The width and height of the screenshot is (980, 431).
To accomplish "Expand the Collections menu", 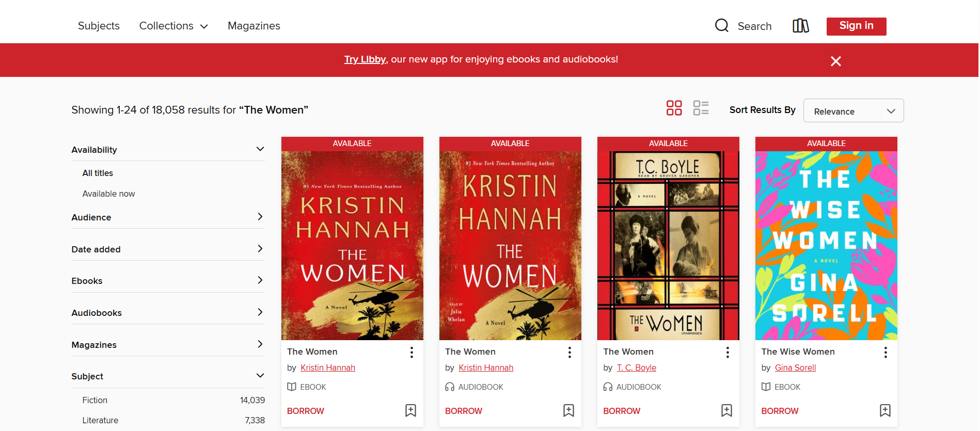I will pos(173,26).
